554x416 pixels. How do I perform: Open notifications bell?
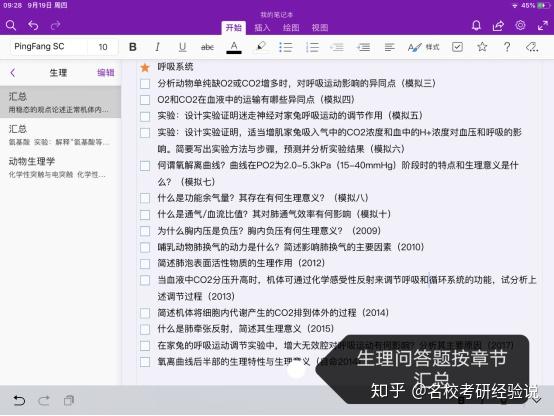tap(476, 25)
